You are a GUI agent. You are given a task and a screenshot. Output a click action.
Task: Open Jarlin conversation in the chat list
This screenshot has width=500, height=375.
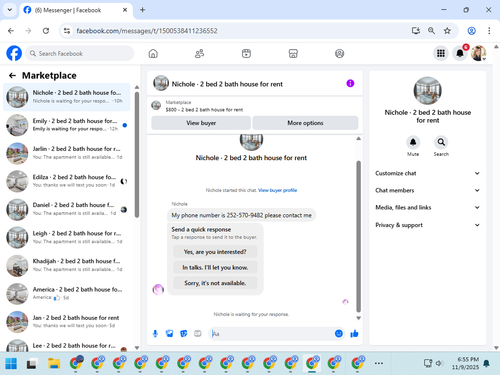(x=67, y=153)
